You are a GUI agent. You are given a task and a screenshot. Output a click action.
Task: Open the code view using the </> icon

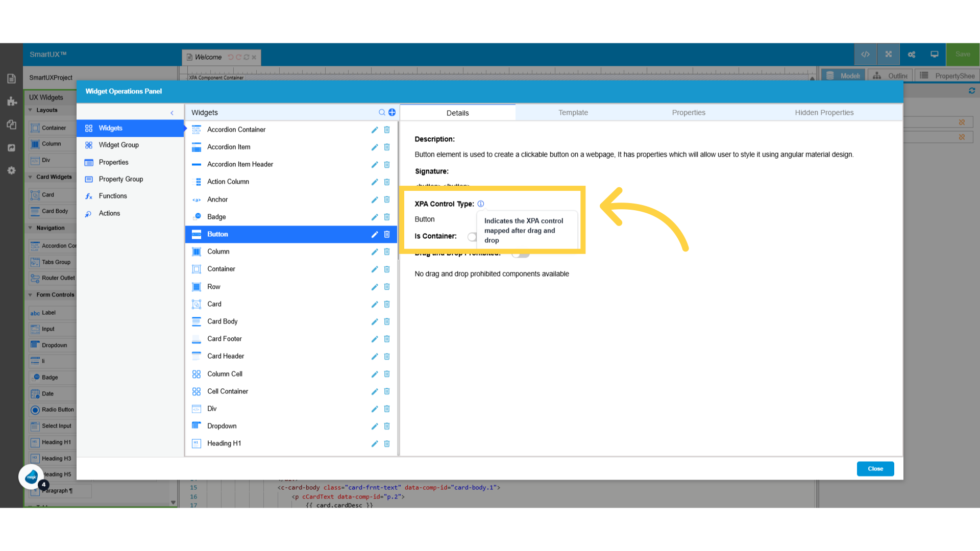tap(866, 54)
